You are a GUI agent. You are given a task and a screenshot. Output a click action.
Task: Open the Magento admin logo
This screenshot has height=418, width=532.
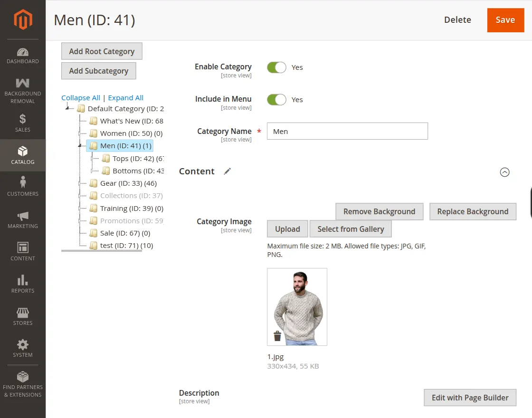pyautogui.click(x=22, y=19)
